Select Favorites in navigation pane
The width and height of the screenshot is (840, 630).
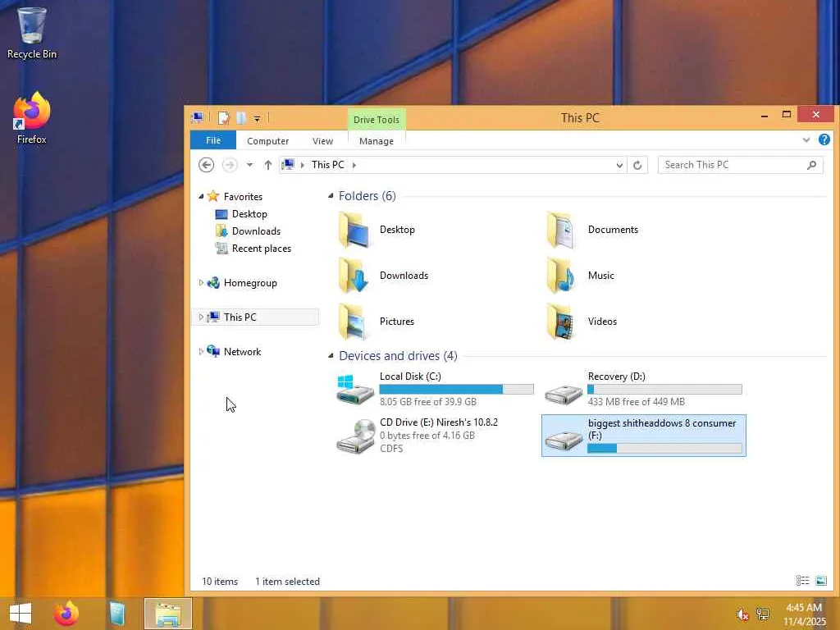(243, 197)
